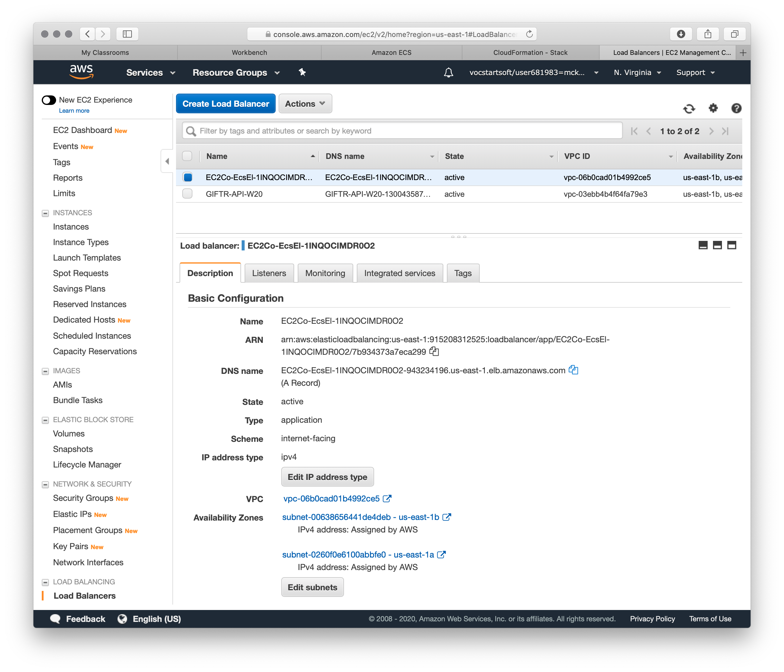Switch to Amazon ECS browser tab
The width and height of the screenshot is (784, 672).
pyautogui.click(x=391, y=52)
